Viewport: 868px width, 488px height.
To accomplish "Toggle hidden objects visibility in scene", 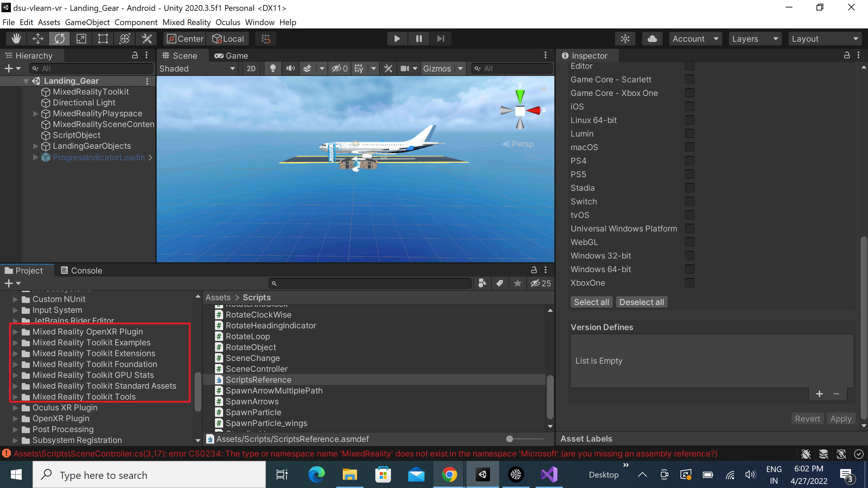I will [x=340, y=68].
